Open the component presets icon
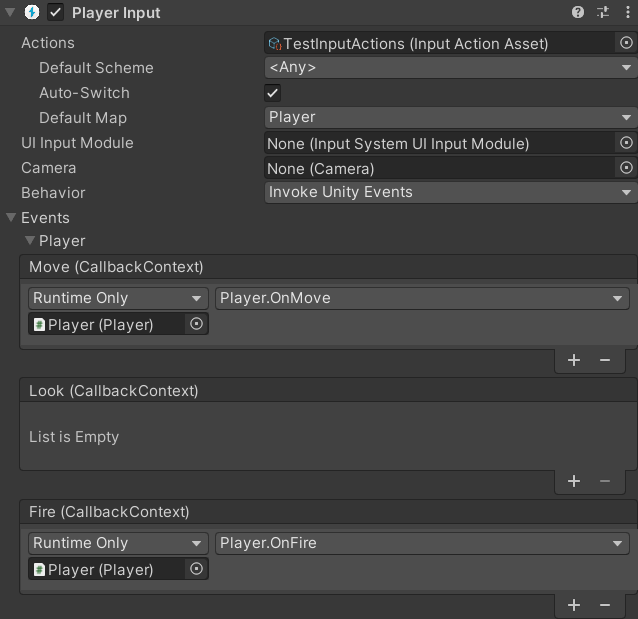638x619 pixels. coord(603,12)
